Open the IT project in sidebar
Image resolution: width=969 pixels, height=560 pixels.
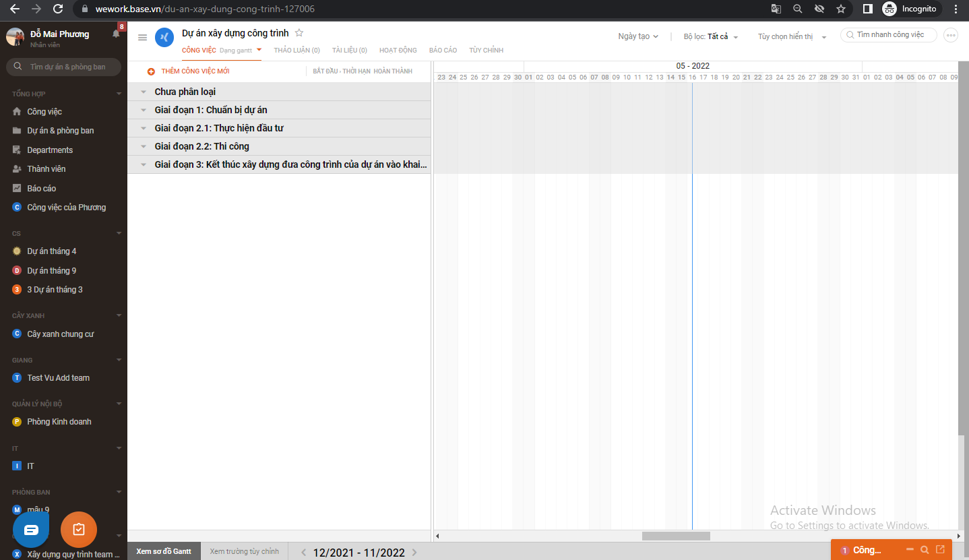[x=30, y=466]
